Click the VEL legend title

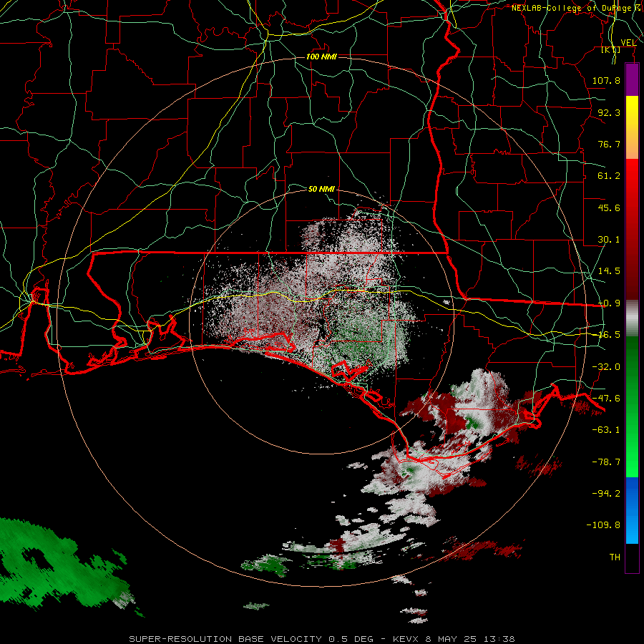[628, 43]
